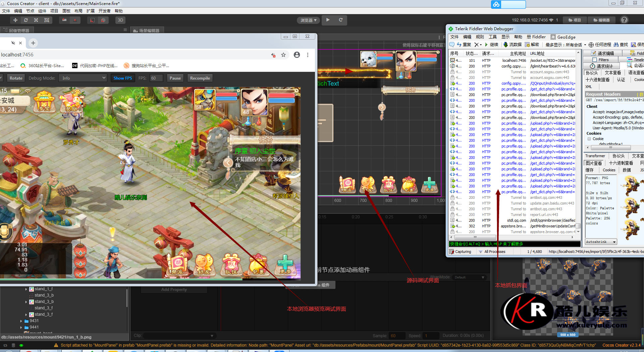Screen dimensions: 644x352
Task: Expand the stand_1_f tree item
Action: point(26,289)
